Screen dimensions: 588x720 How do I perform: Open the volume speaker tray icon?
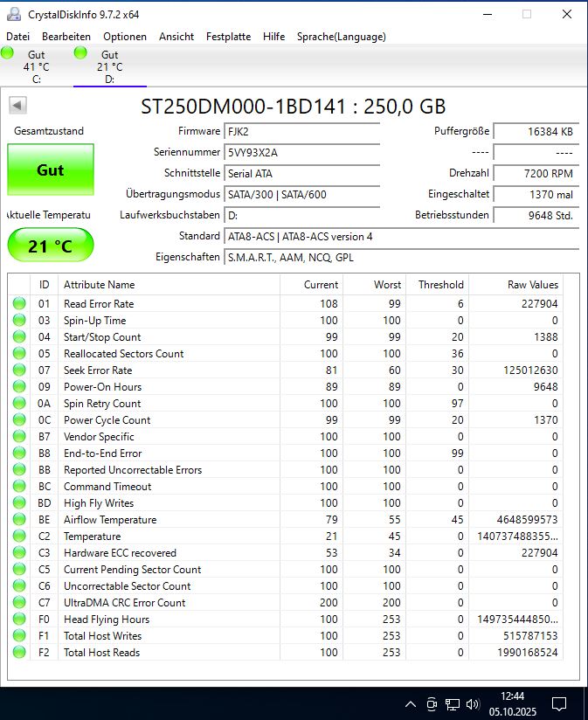click(473, 704)
